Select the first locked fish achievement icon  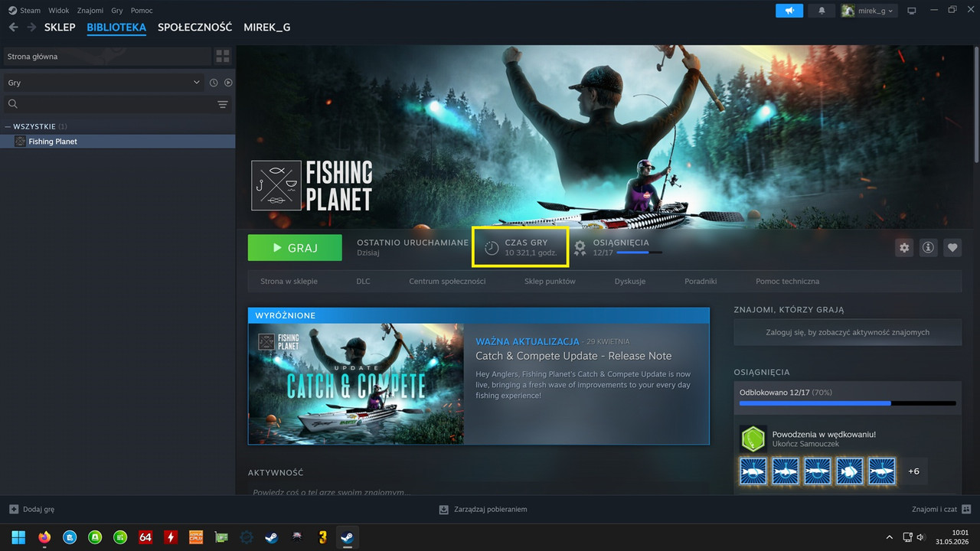tap(753, 471)
